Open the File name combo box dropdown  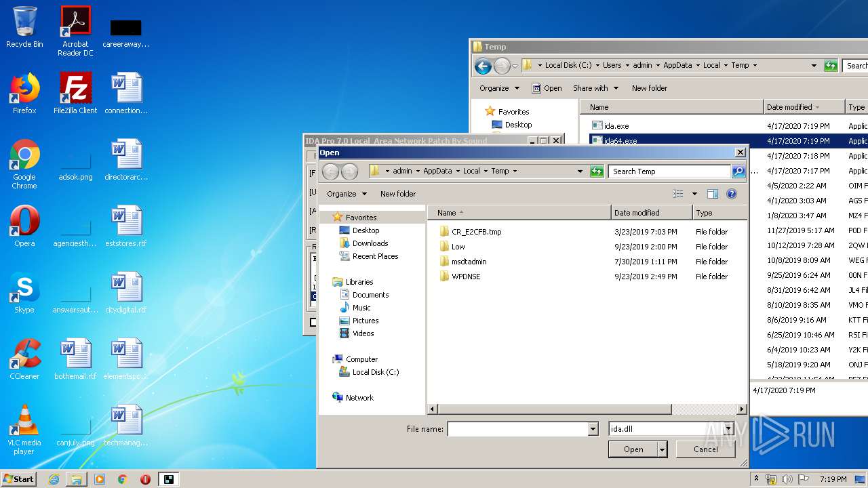pyautogui.click(x=593, y=429)
